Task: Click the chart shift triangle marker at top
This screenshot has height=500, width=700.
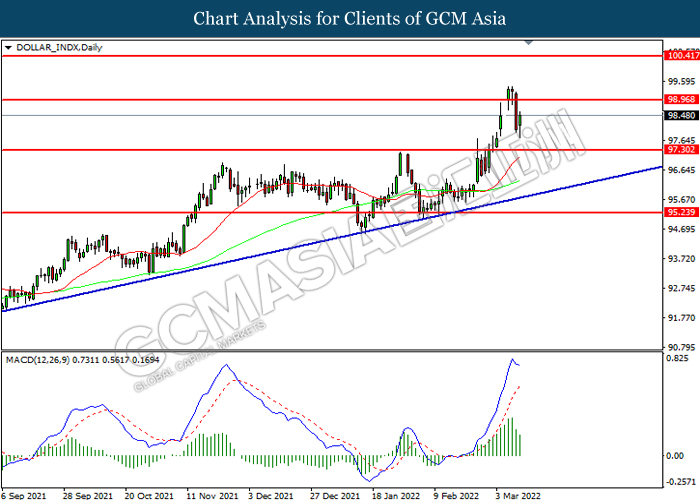Action: click(529, 43)
